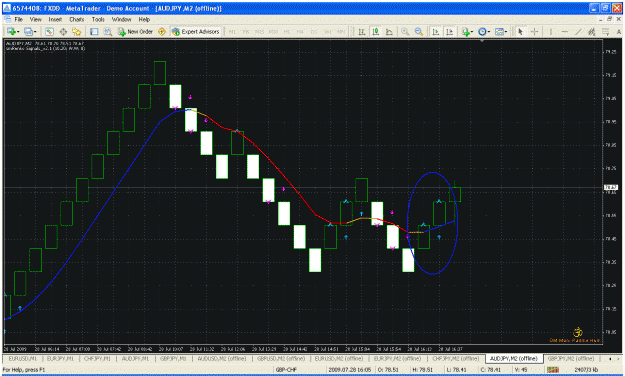
Task: Select the Fibonacci retracement tool
Action: (605, 31)
